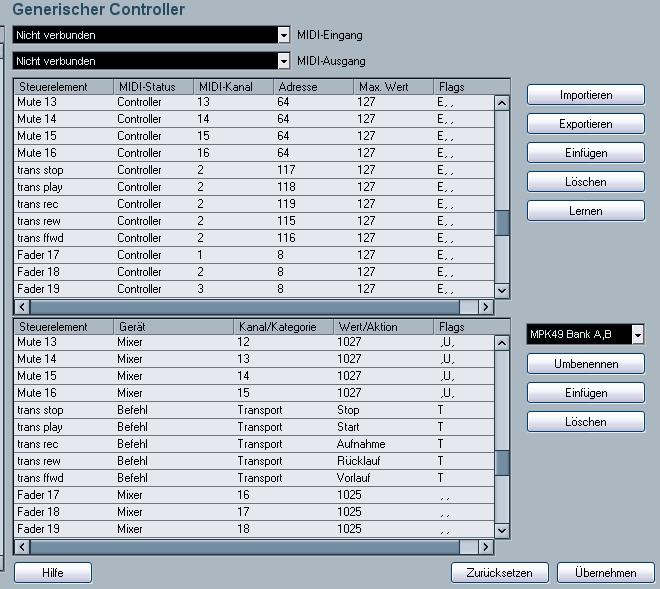
Task: Click lower table scroll-down arrow
Action: (x=502, y=530)
